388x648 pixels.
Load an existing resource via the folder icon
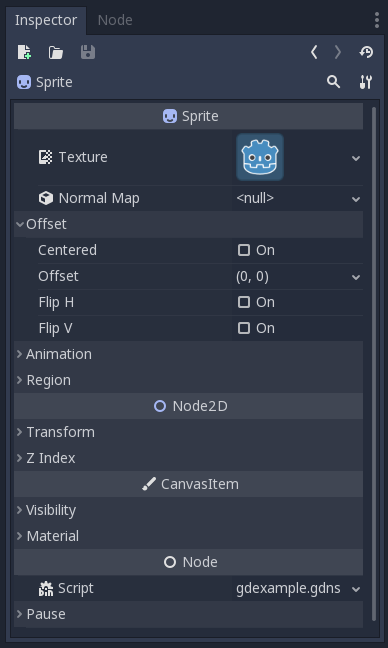click(x=56, y=52)
